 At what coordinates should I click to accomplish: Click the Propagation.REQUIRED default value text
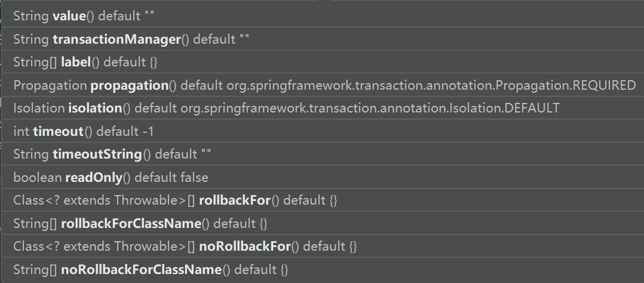[x=431, y=86]
